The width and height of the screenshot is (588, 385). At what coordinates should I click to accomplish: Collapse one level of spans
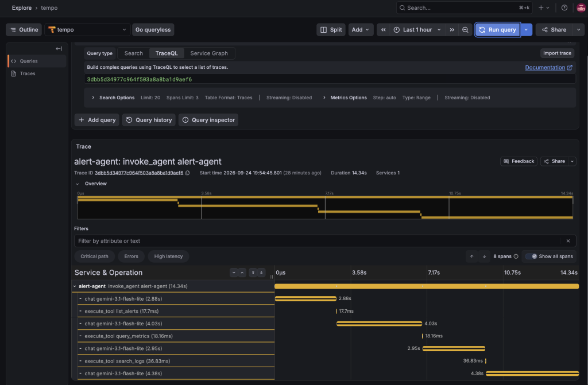[x=242, y=273]
